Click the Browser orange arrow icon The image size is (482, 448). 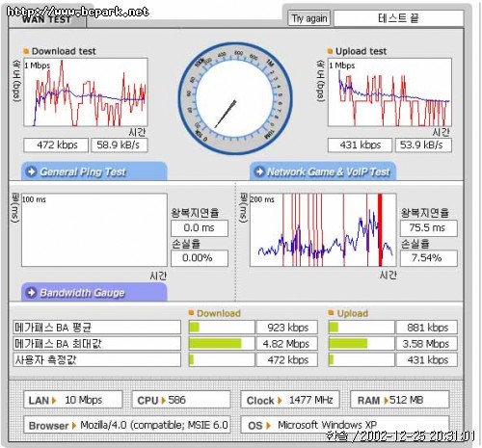[x=74, y=426]
